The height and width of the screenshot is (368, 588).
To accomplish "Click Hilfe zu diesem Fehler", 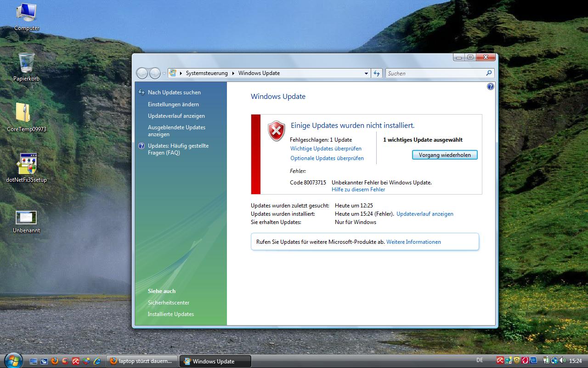I will pos(358,190).
